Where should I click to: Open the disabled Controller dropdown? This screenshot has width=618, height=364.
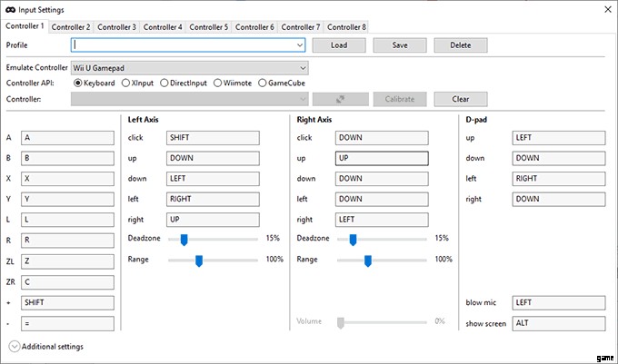(190, 99)
